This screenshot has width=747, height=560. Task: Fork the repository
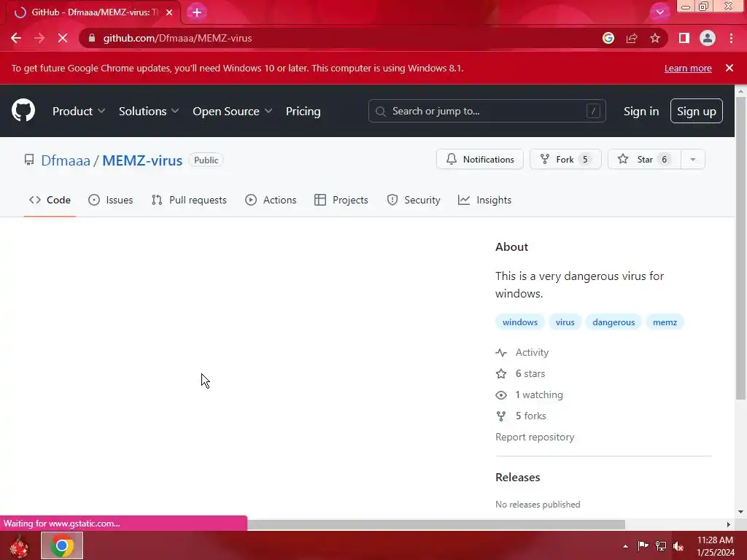click(x=565, y=160)
